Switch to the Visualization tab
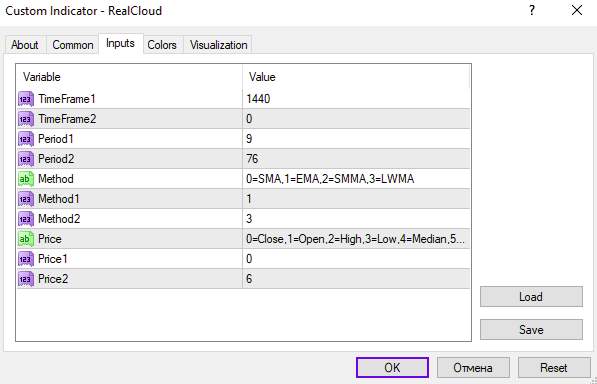This screenshot has height=384, width=597. point(219,45)
